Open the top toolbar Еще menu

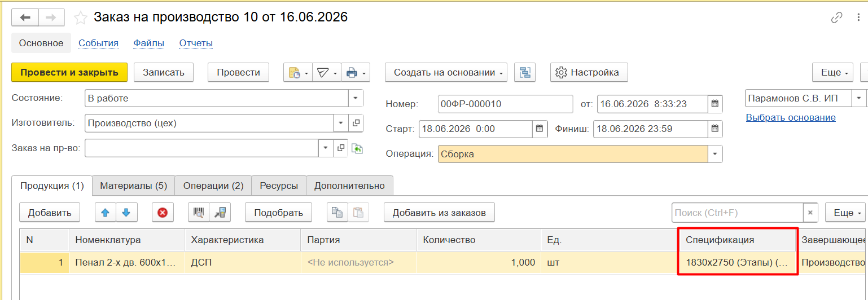pos(833,72)
